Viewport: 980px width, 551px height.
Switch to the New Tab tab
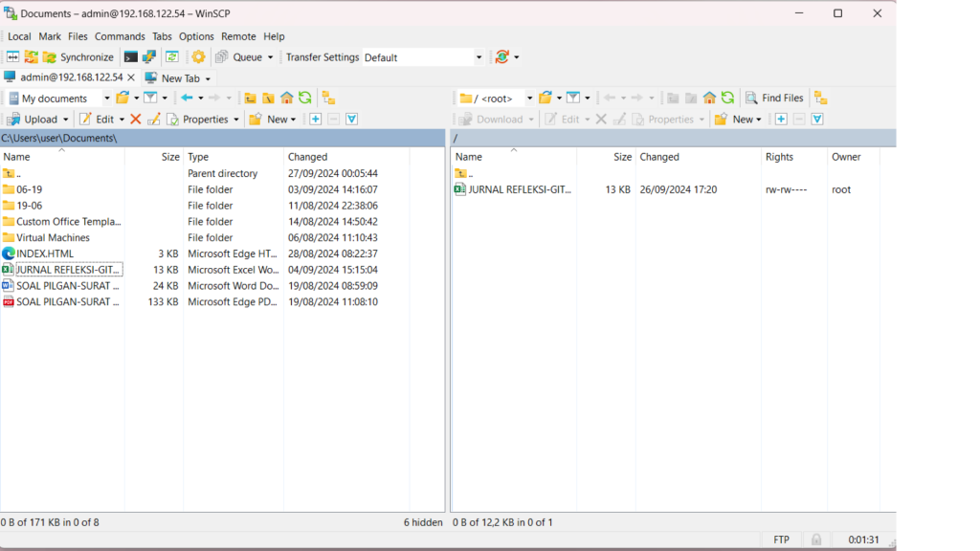point(179,78)
